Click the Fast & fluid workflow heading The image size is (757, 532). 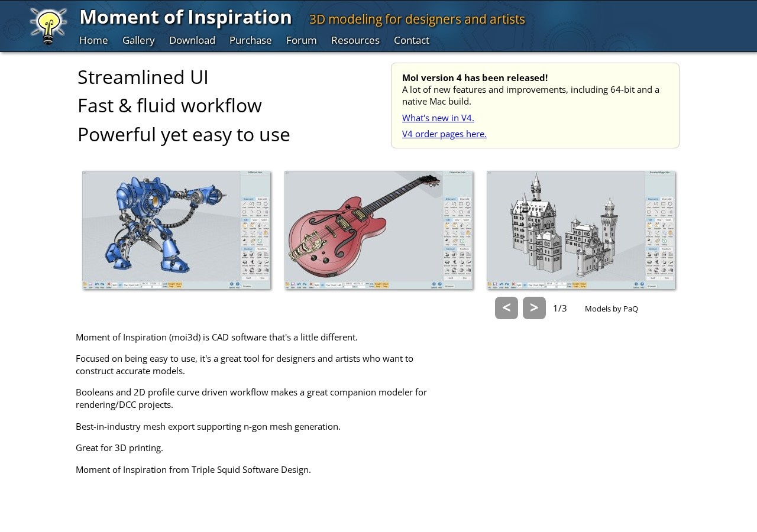(x=170, y=105)
